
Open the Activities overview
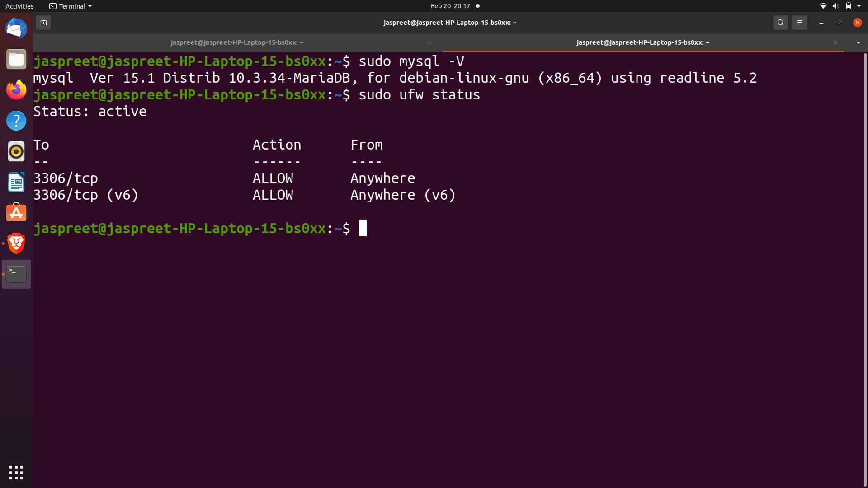click(x=19, y=6)
